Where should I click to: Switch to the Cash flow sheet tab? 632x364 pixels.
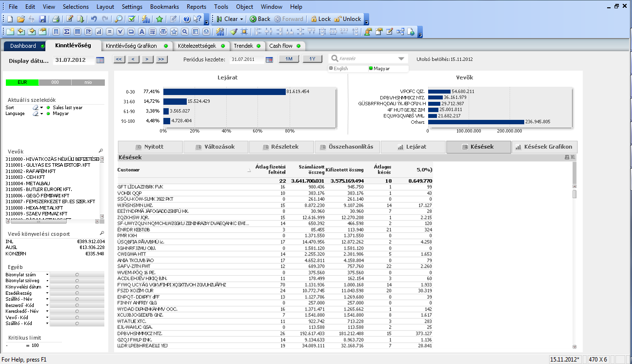click(x=284, y=46)
